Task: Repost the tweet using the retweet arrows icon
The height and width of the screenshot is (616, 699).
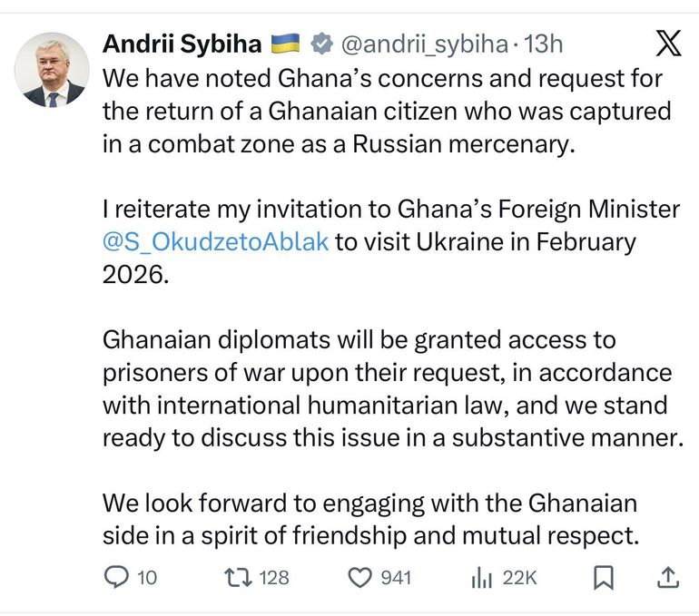Action: [237, 577]
